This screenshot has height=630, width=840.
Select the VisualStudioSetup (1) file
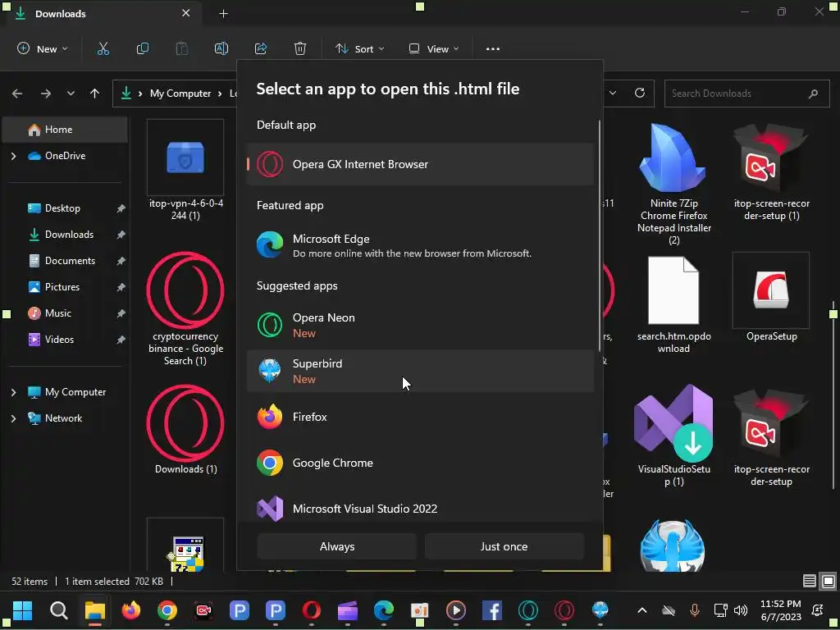674,436
